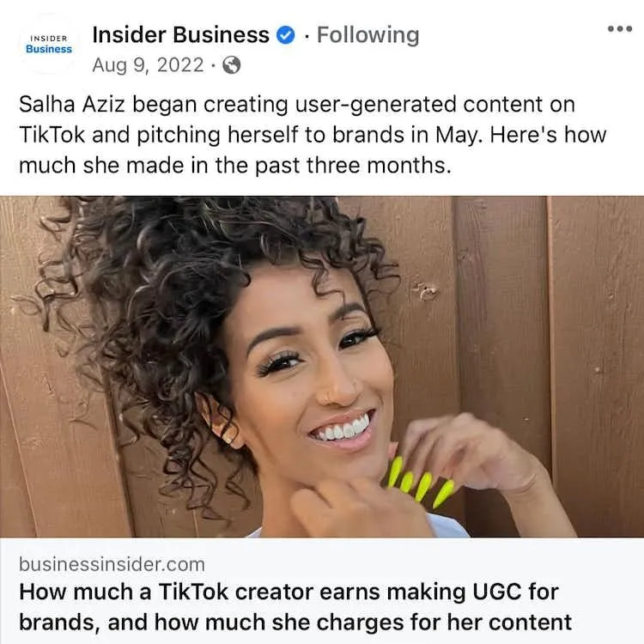The height and width of the screenshot is (644, 644).
Task: Click the "INSIDER" text in avatar logo
Action: point(49,38)
